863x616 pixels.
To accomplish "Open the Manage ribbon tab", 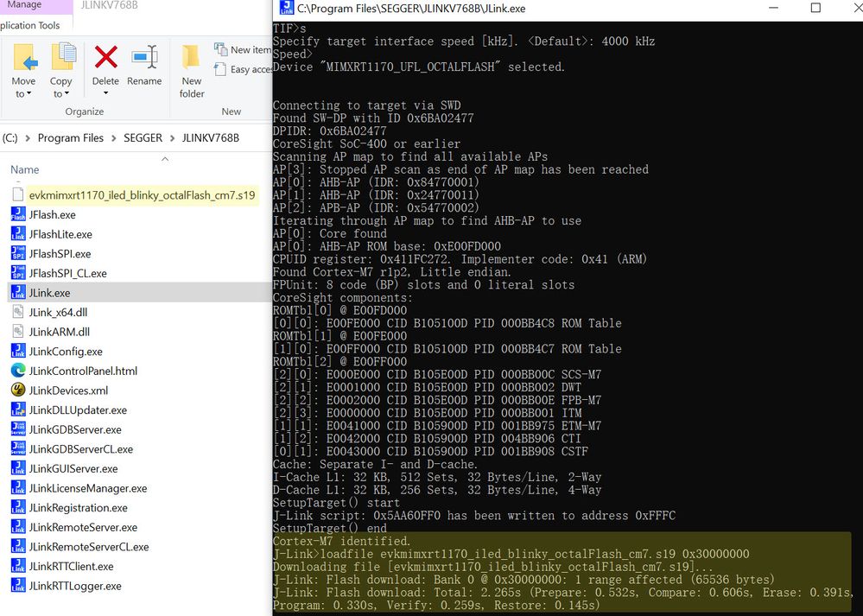I will 23,5.
